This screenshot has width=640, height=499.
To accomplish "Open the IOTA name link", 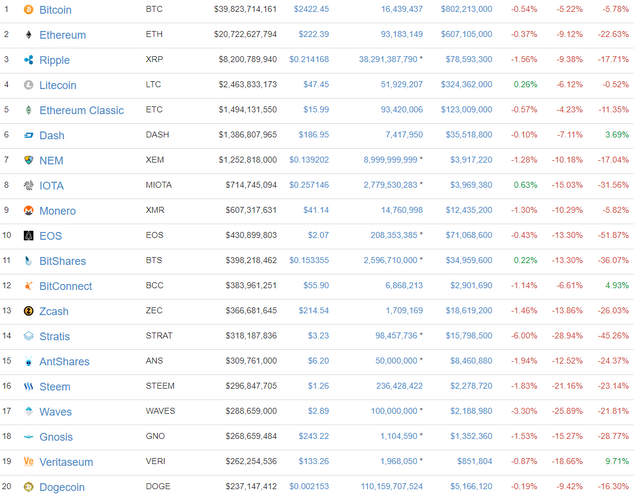I will [x=51, y=186].
